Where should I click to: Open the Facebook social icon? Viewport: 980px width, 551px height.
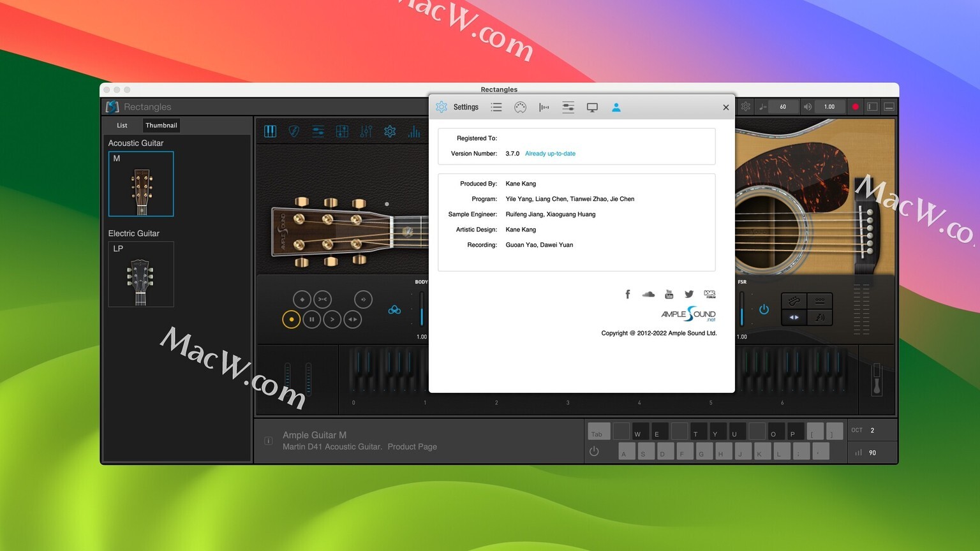coord(628,294)
